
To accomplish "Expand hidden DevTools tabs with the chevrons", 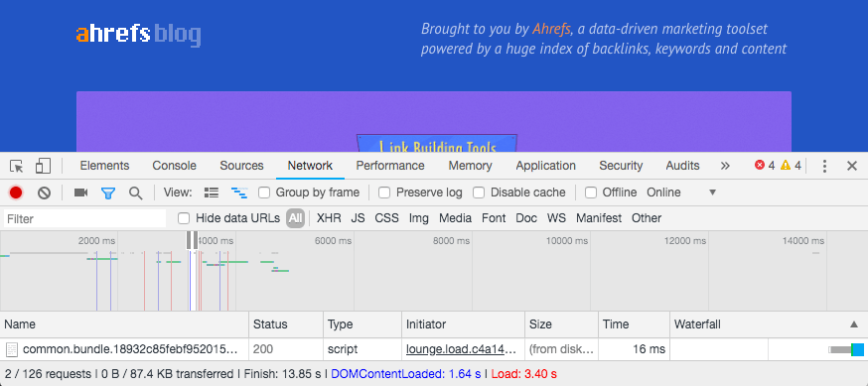I will (725, 166).
